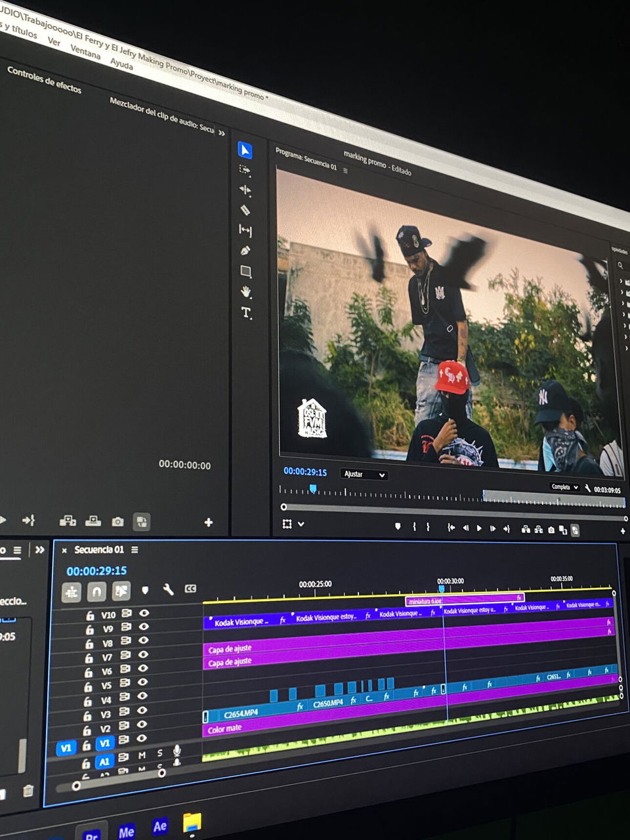Open Comparison View in Program monitor
The image size is (630, 840).
[x=562, y=530]
